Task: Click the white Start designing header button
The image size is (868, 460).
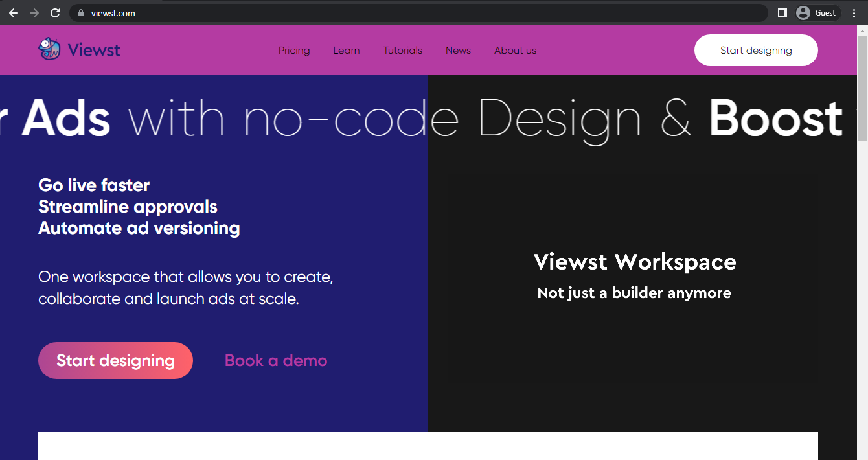Action: click(756, 51)
